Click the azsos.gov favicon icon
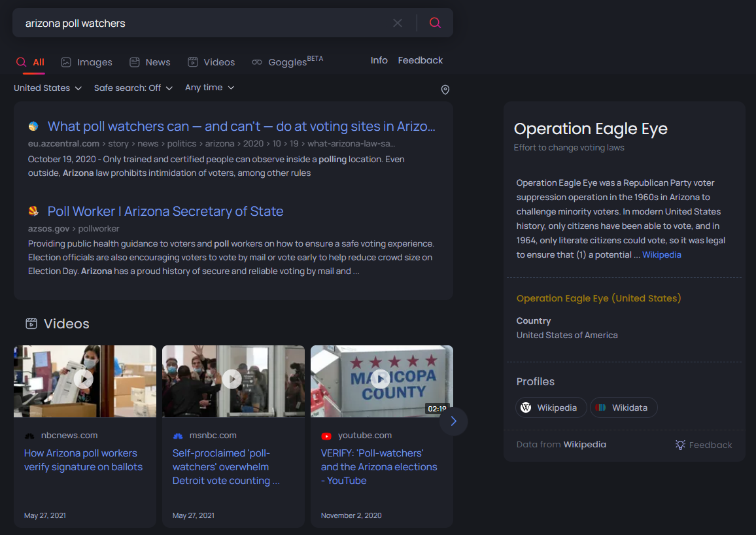 click(x=33, y=211)
